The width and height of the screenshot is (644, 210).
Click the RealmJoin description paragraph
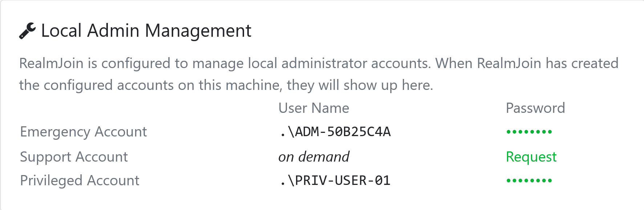click(x=319, y=74)
